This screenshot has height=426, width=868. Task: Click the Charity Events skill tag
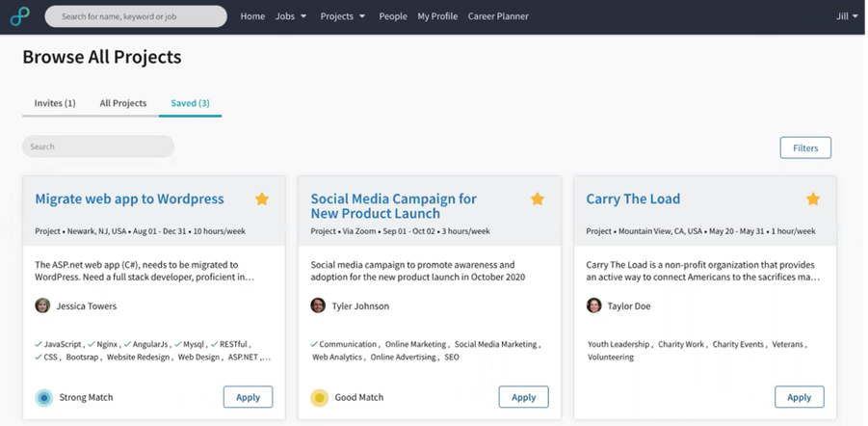[x=738, y=344]
